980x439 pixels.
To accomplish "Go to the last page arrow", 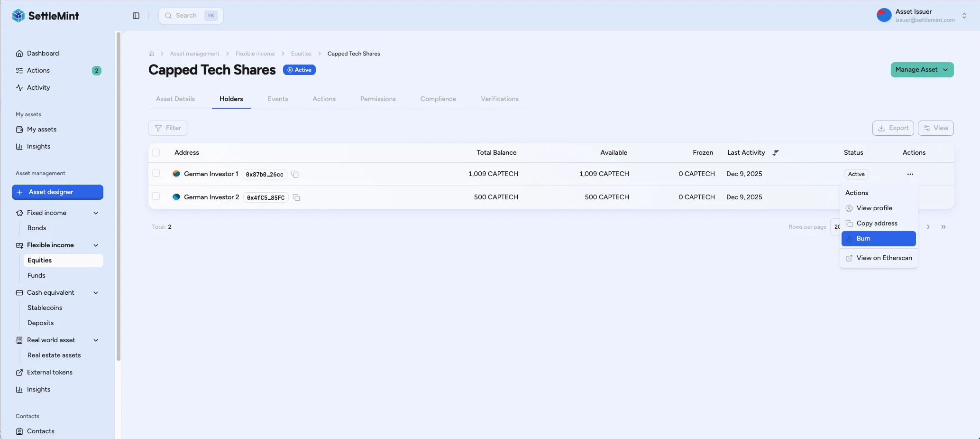I will click(x=943, y=227).
